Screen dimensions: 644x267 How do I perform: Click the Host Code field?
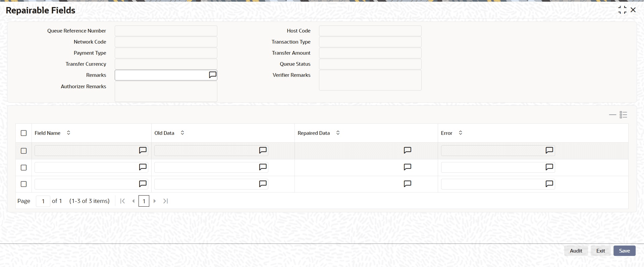click(370, 31)
